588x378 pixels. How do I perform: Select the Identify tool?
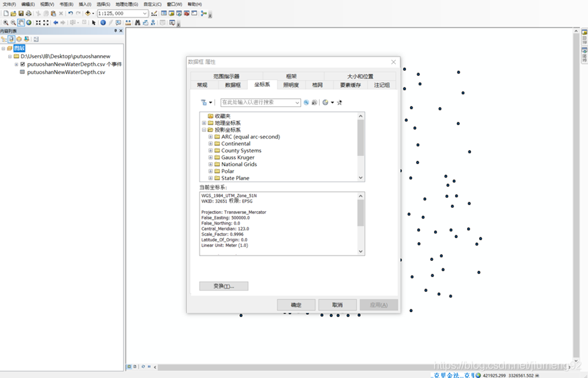(x=103, y=22)
